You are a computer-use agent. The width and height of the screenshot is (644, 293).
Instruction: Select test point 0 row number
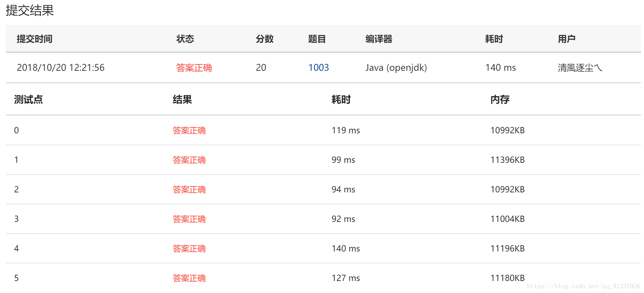click(16, 131)
